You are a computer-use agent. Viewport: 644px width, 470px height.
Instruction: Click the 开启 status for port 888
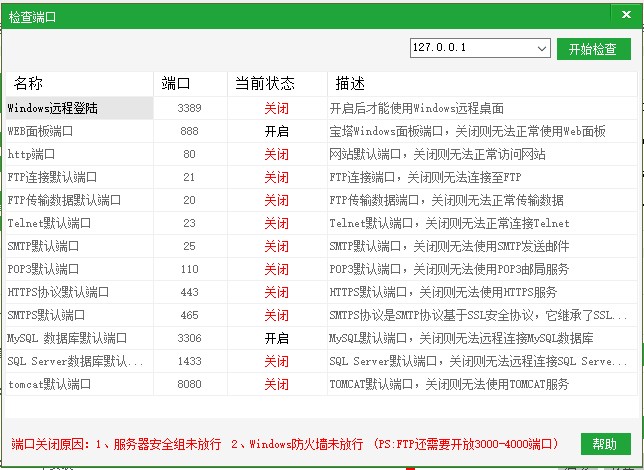(x=277, y=131)
